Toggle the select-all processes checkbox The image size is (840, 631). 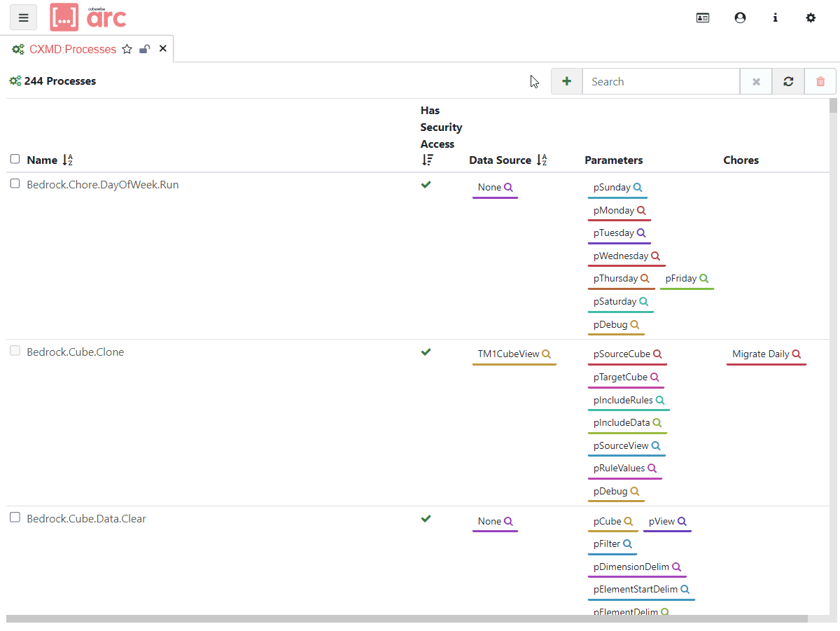[15, 159]
